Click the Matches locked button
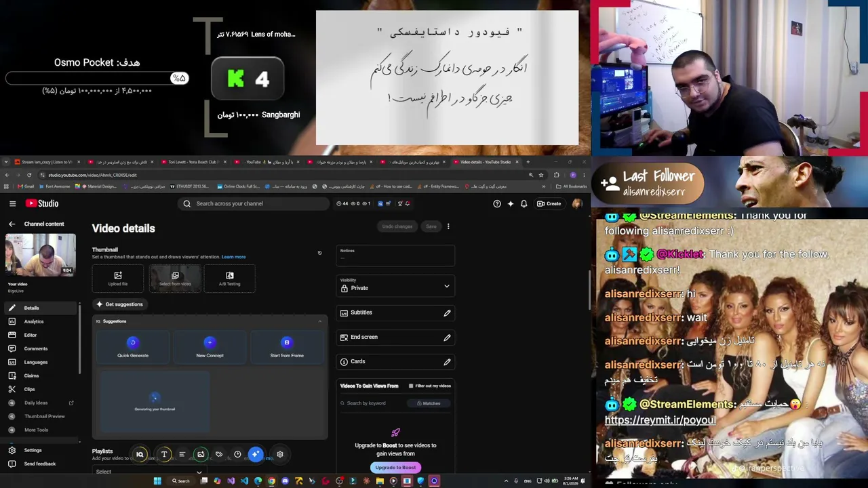Image resolution: width=868 pixels, height=488 pixels. click(428, 403)
